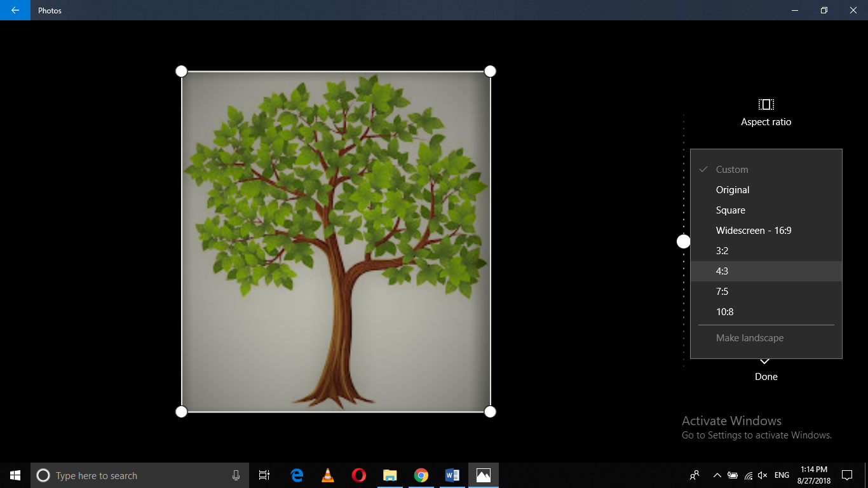Select the checked Custom ratio entry
This screenshot has height=488, width=868.
[x=731, y=169]
